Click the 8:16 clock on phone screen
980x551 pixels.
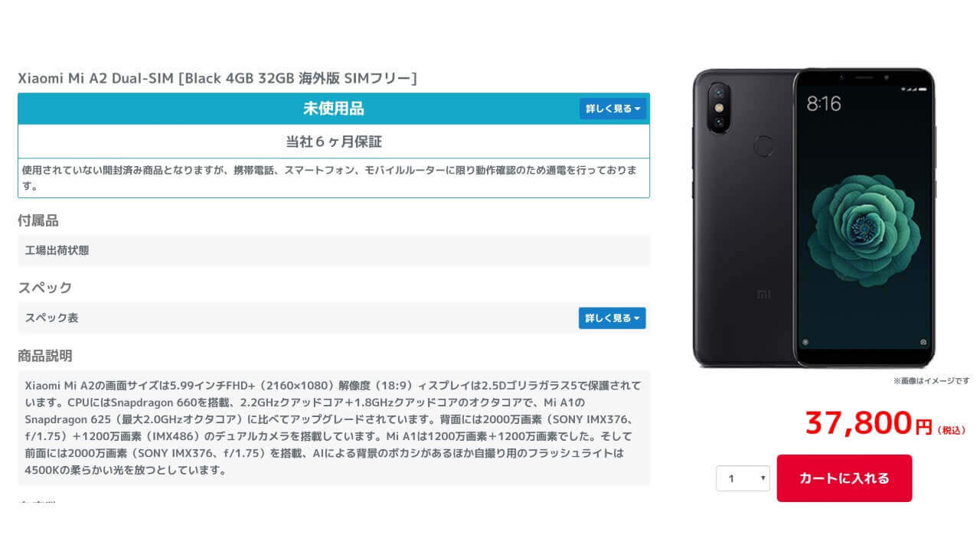click(824, 103)
